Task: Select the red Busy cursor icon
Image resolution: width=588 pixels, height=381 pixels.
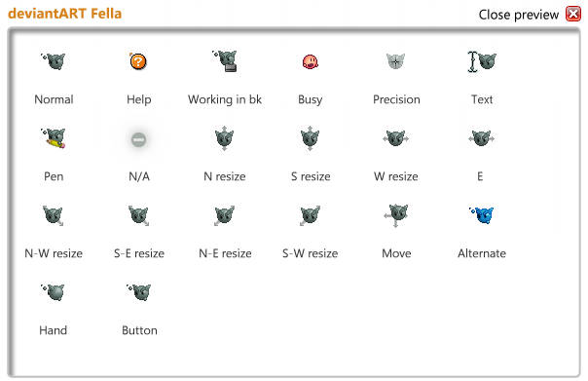Action: (311, 61)
